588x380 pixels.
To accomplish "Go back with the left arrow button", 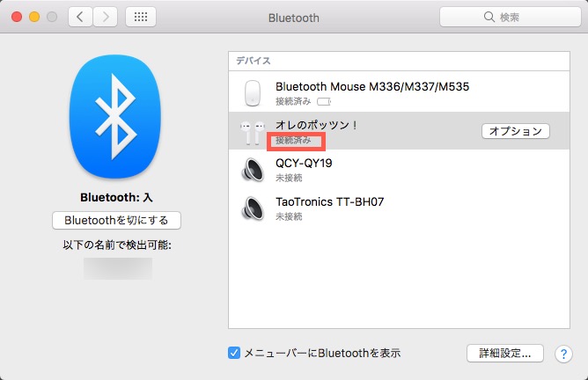I will (x=80, y=17).
